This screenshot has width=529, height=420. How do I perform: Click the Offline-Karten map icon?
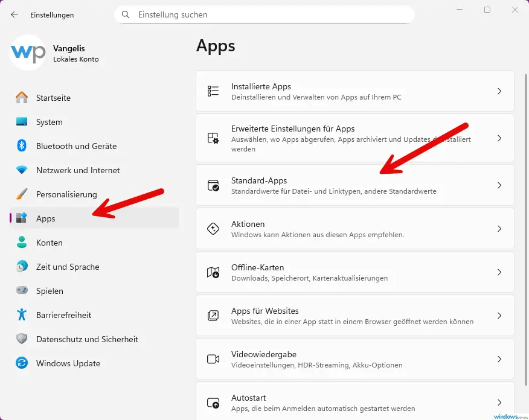pos(213,272)
